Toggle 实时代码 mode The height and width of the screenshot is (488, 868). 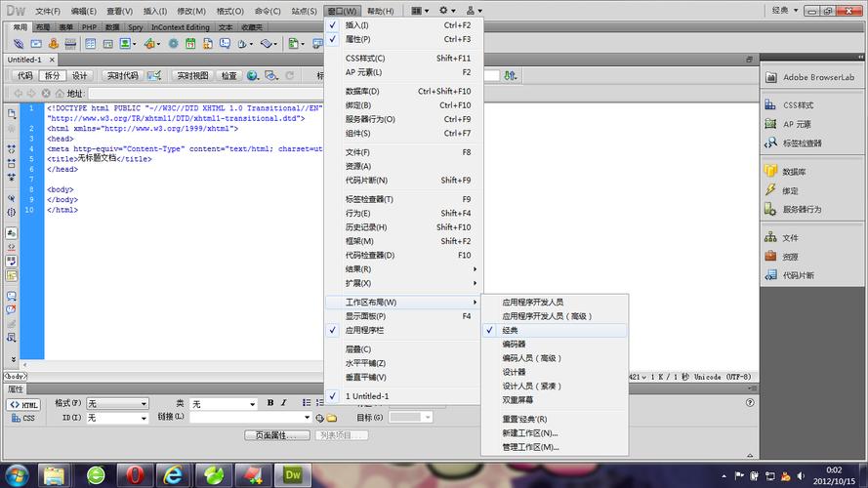(x=122, y=76)
